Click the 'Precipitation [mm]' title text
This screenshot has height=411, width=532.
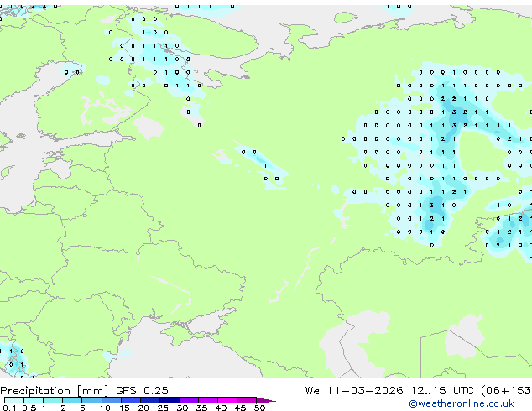click(55, 391)
